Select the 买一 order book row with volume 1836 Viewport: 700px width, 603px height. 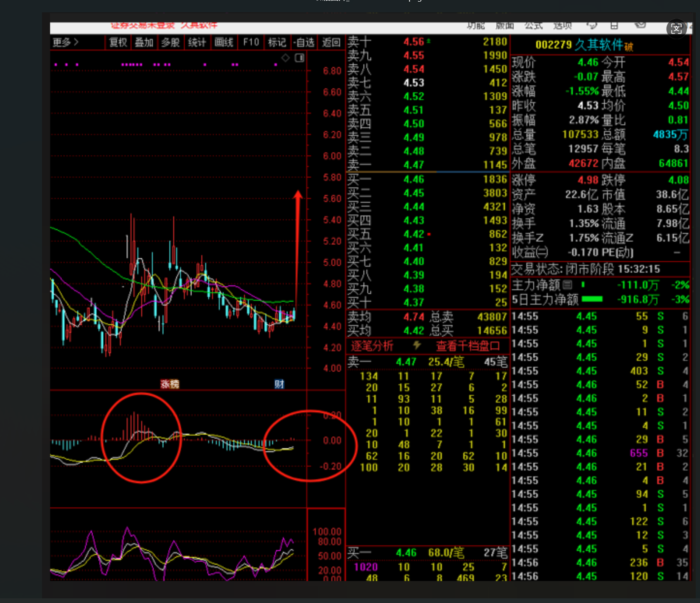tap(427, 179)
